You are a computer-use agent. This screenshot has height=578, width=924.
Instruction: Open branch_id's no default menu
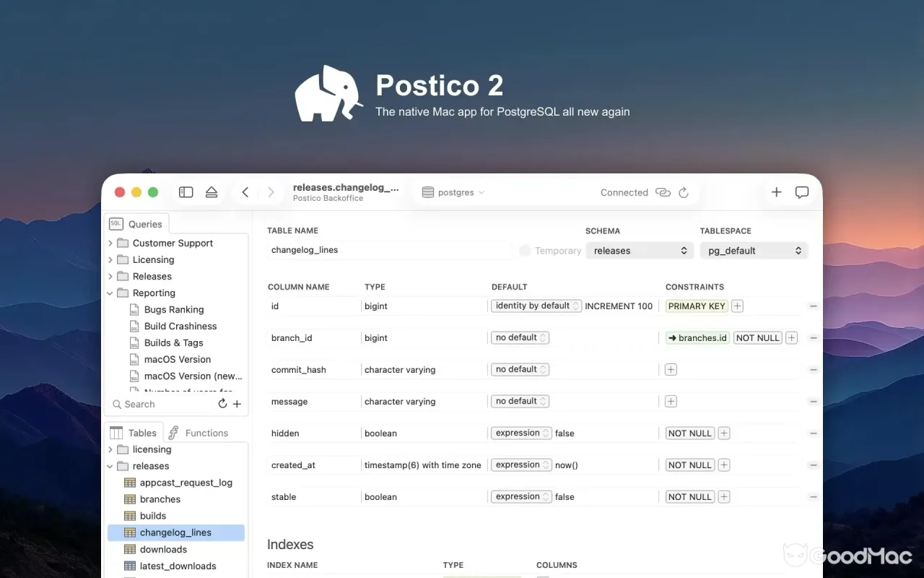(520, 337)
